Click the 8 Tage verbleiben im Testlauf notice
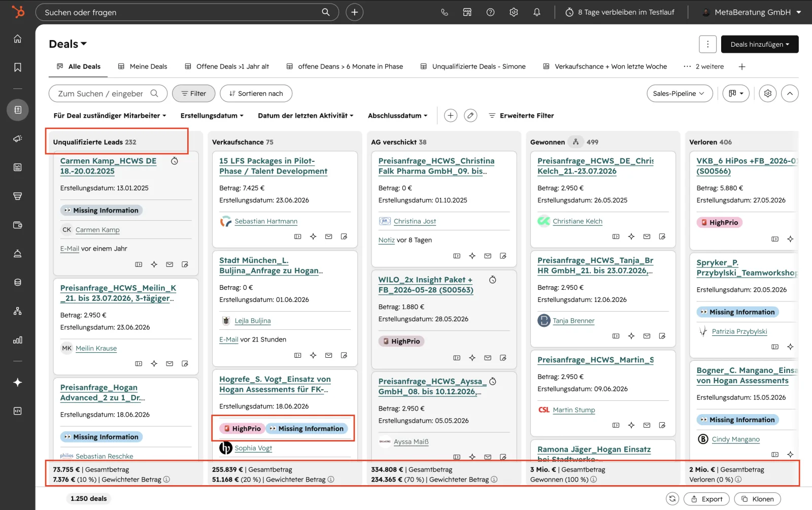The height and width of the screenshot is (510, 812). click(620, 12)
